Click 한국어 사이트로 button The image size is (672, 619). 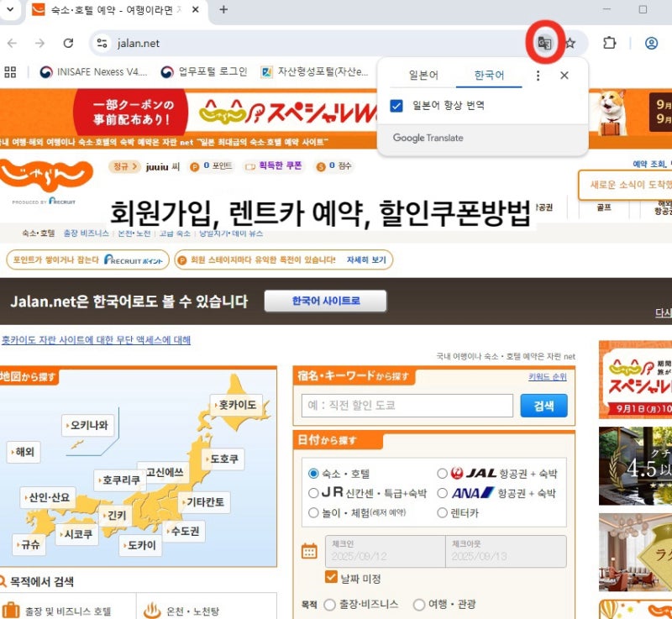325,301
